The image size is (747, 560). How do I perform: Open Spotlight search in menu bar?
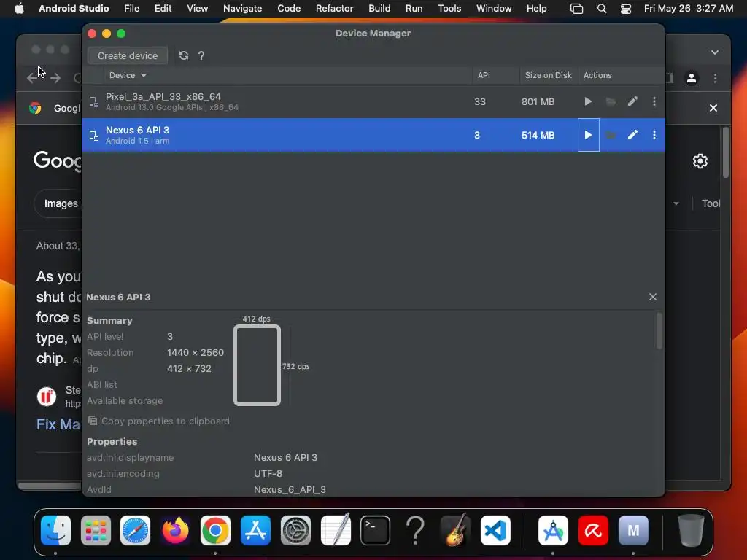[x=602, y=9]
